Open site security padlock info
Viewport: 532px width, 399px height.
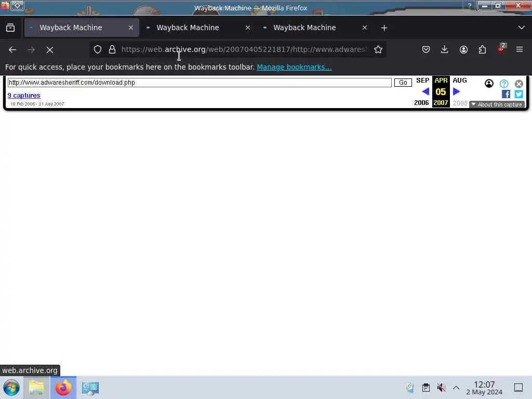click(x=112, y=49)
